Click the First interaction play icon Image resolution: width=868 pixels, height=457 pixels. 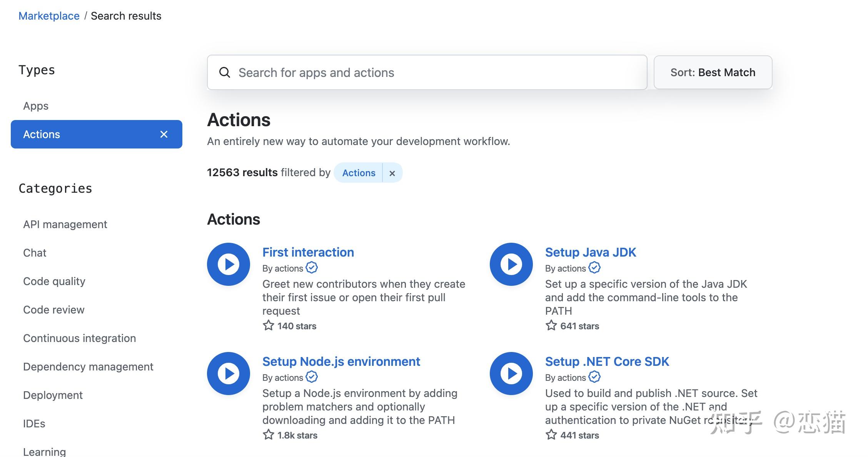(x=229, y=264)
